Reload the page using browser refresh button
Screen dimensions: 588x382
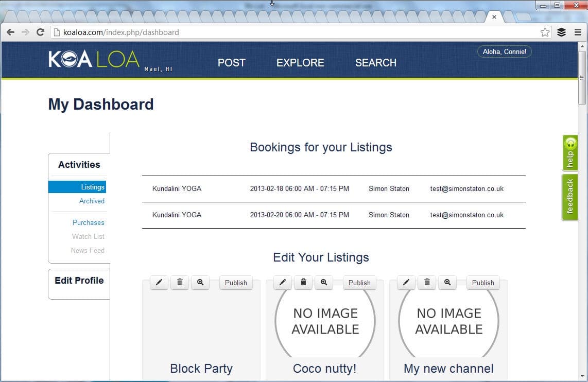point(40,32)
